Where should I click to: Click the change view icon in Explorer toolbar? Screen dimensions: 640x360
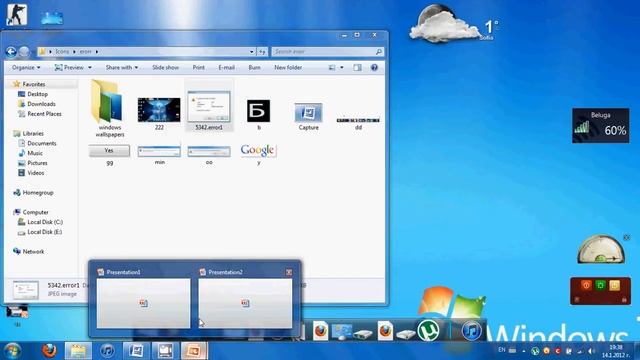pyautogui.click(x=332, y=68)
